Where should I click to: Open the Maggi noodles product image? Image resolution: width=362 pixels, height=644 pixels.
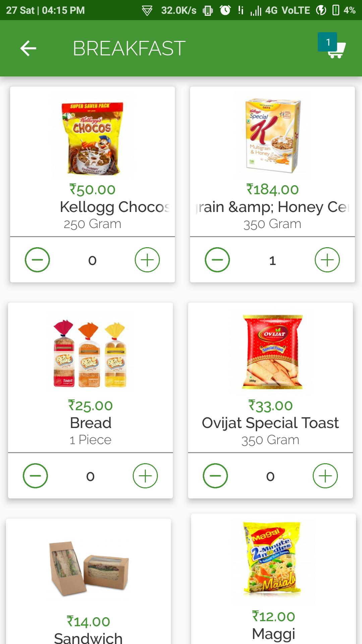pos(272,558)
